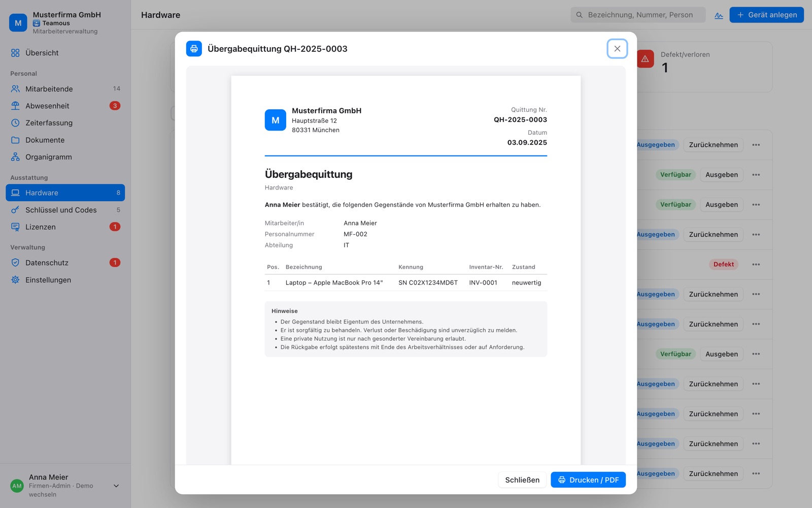The width and height of the screenshot is (812, 508).
Task: Click the activity chart icon beside search
Action: pos(719,15)
